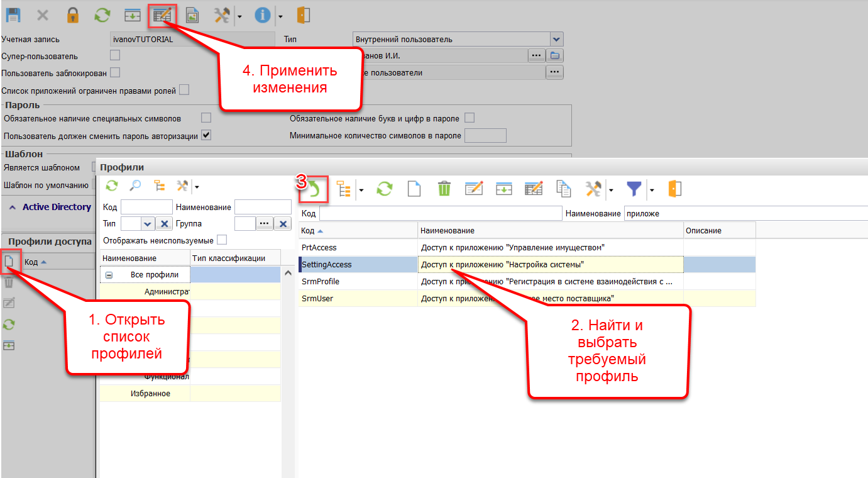Click the padlock icon in top toolbar
Image resolution: width=868 pixels, height=478 pixels.
(73, 15)
